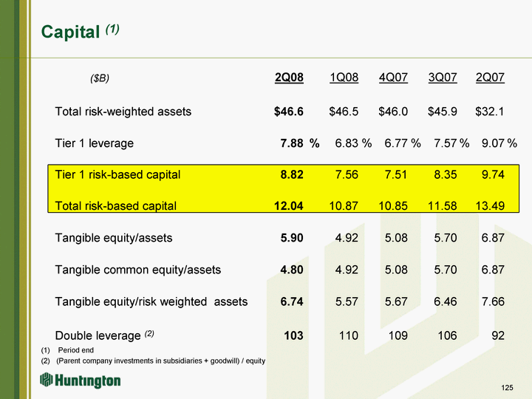Click the ($B) units label
This screenshot has height=399, width=532.
click(100, 78)
